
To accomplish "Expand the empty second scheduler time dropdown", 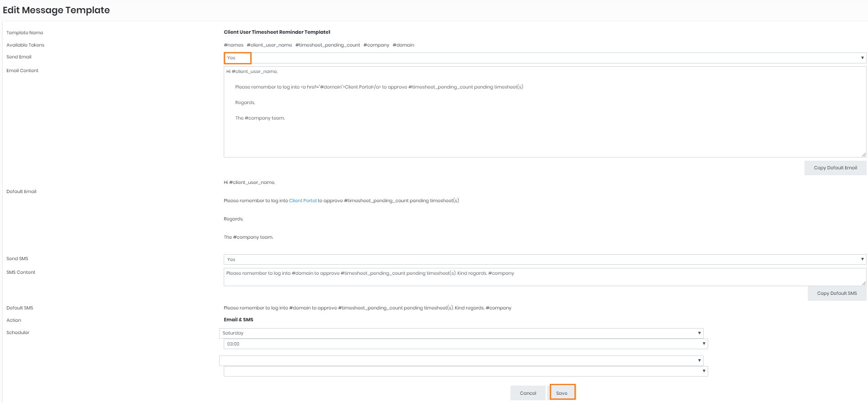I will [465, 372].
